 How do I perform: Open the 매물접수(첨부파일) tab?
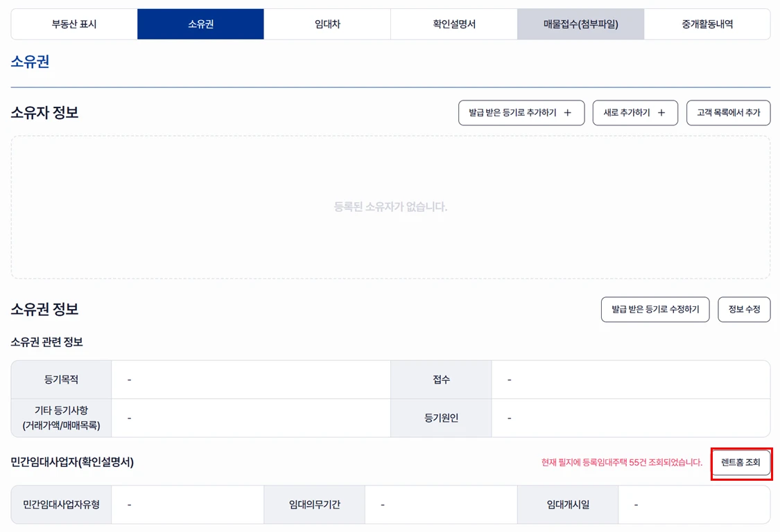tap(580, 24)
